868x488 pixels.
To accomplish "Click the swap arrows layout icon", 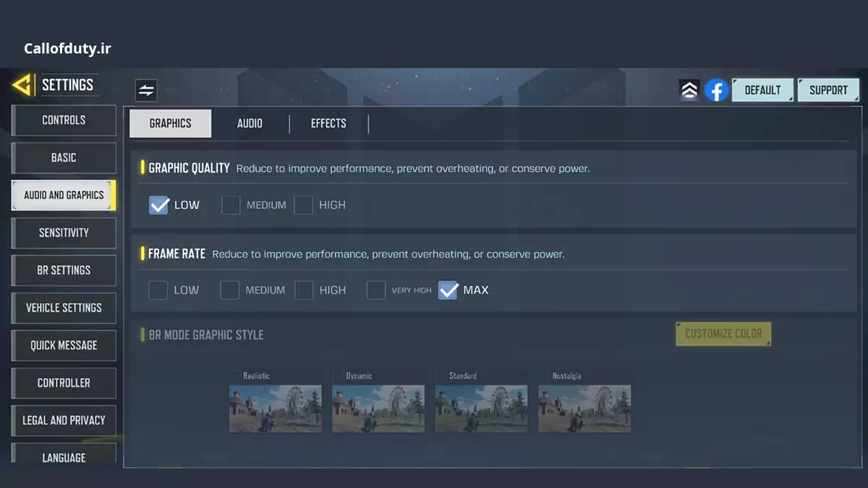I will point(146,90).
